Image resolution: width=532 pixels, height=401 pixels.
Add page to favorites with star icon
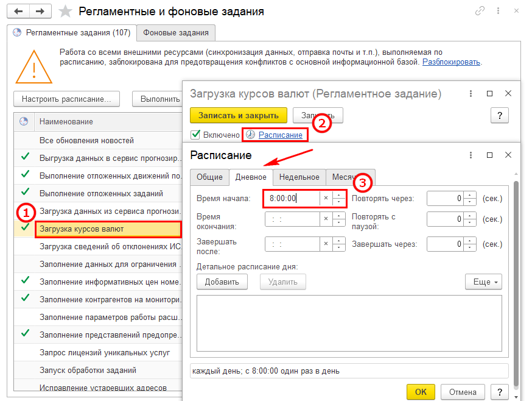tap(65, 11)
